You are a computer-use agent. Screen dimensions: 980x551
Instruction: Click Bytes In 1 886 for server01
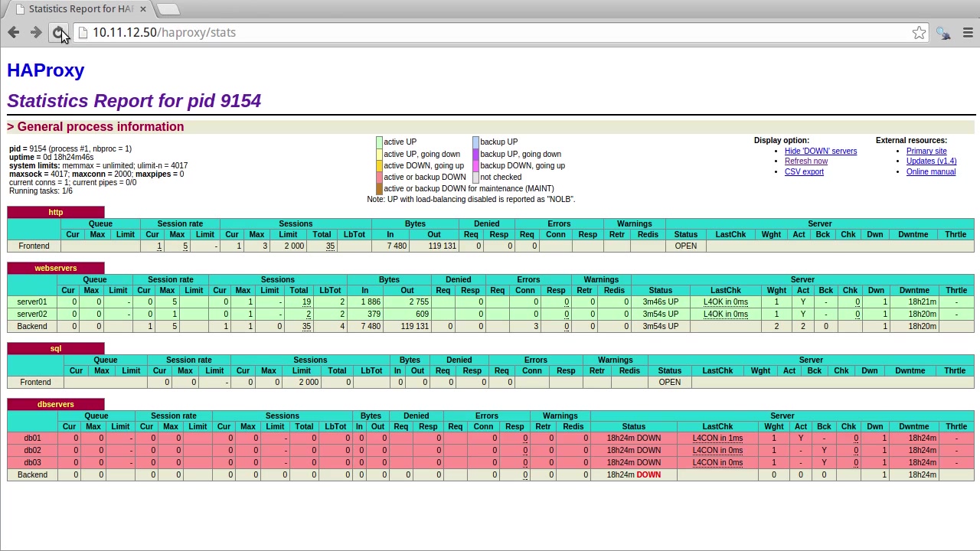pos(371,302)
